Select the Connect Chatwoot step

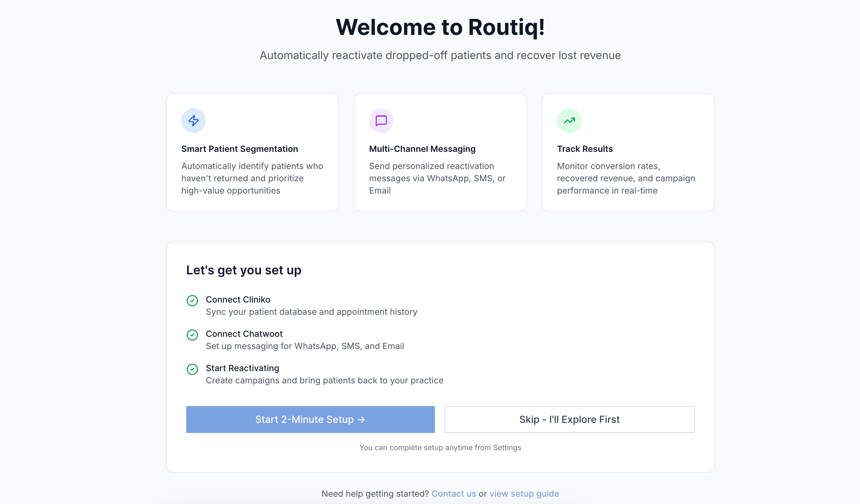[244, 334]
